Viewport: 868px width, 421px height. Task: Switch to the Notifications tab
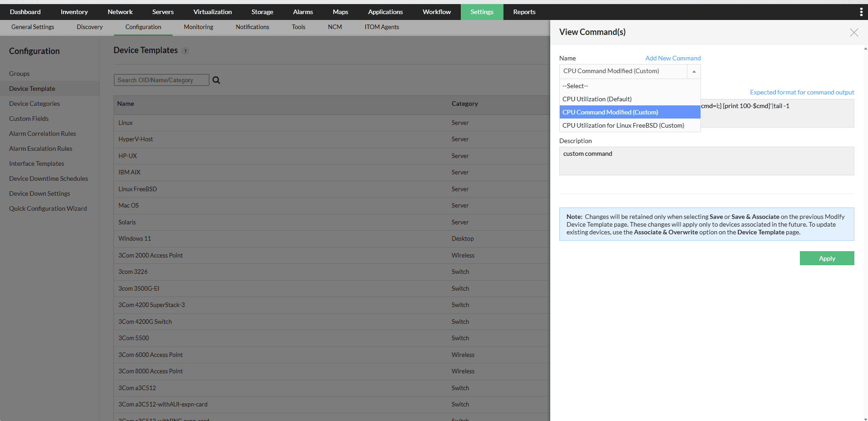[252, 27]
